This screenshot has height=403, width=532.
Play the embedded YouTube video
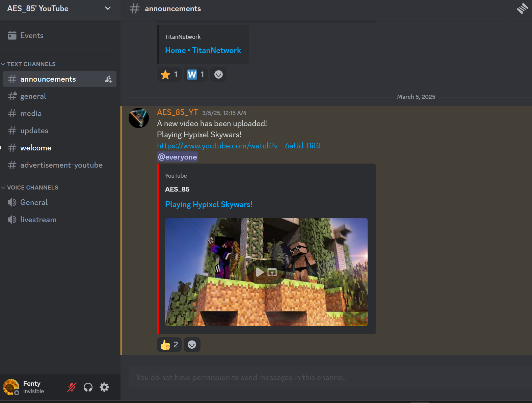tap(260, 272)
